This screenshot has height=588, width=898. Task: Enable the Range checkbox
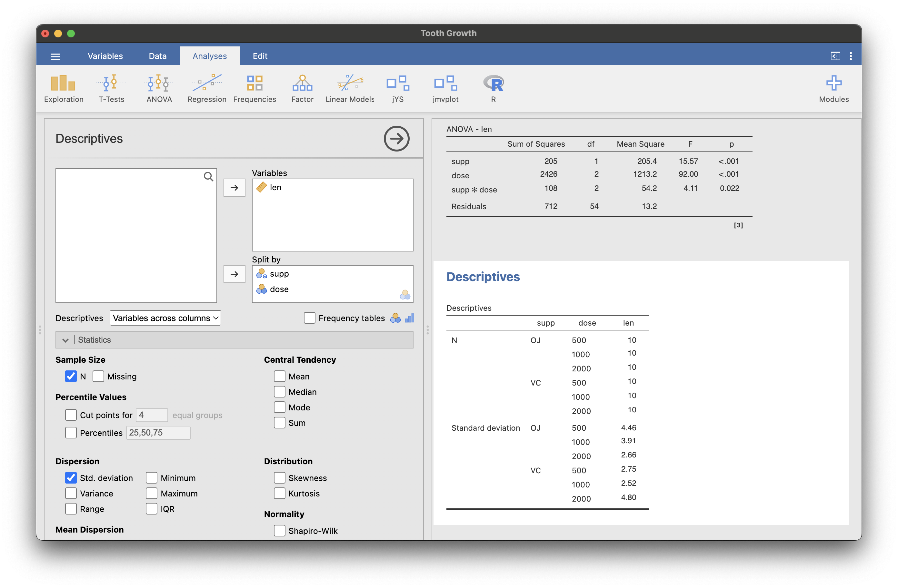click(x=71, y=508)
